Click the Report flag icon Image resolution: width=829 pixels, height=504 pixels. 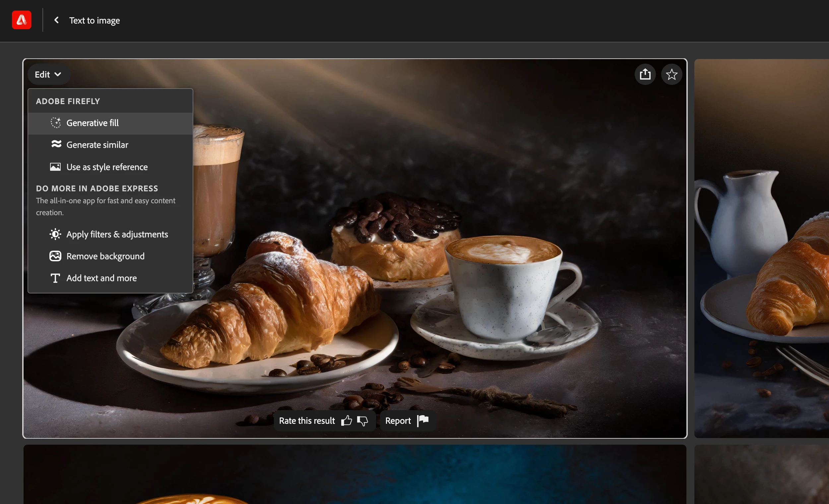[x=423, y=420]
